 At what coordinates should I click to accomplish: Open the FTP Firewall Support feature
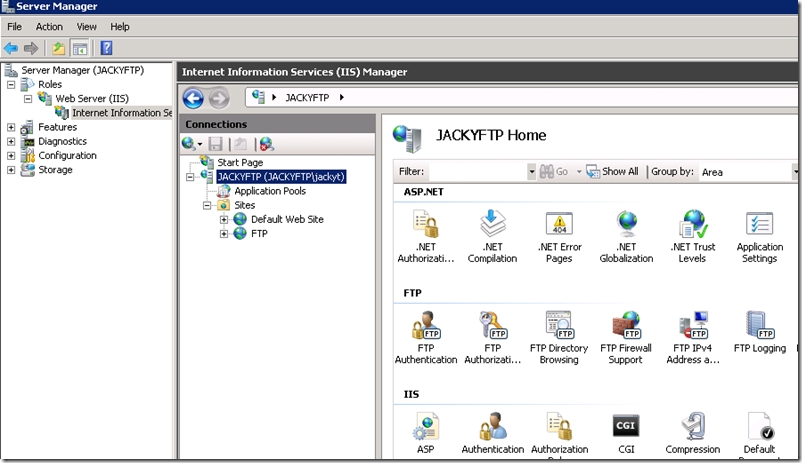click(x=626, y=337)
